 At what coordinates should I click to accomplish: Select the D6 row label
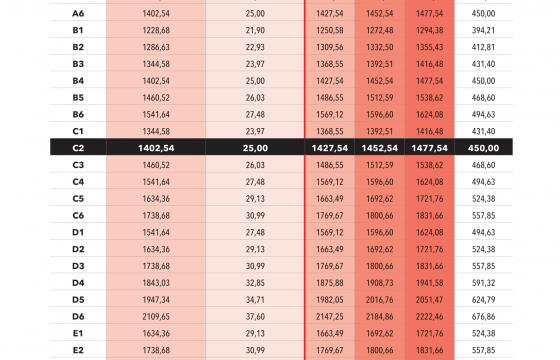point(78,316)
